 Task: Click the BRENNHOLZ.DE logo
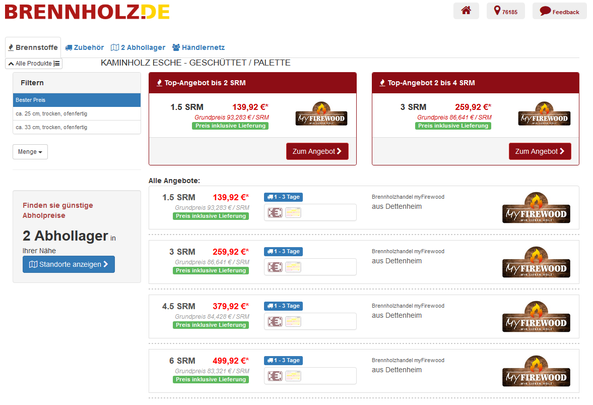click(87, 12)
